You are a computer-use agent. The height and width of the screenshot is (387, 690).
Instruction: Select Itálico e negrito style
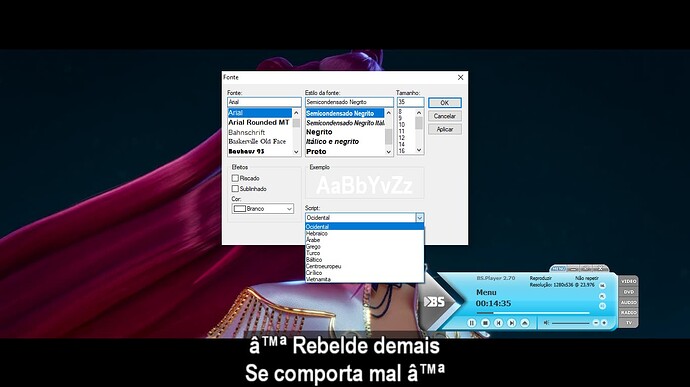click(x=345, y=142)
